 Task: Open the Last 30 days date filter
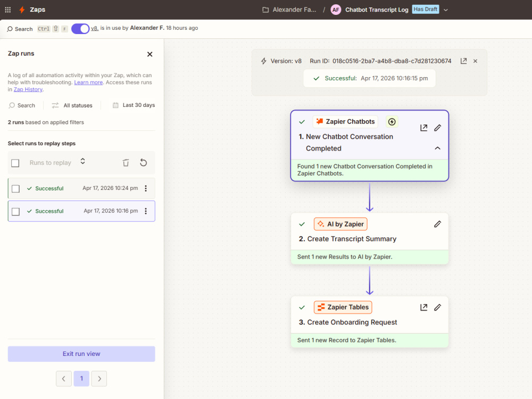[134, 105]
